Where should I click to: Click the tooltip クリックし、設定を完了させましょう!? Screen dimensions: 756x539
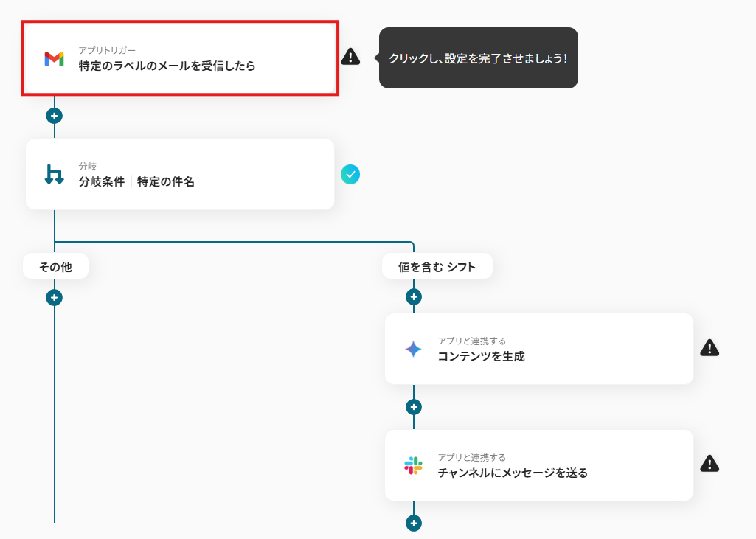478,58
